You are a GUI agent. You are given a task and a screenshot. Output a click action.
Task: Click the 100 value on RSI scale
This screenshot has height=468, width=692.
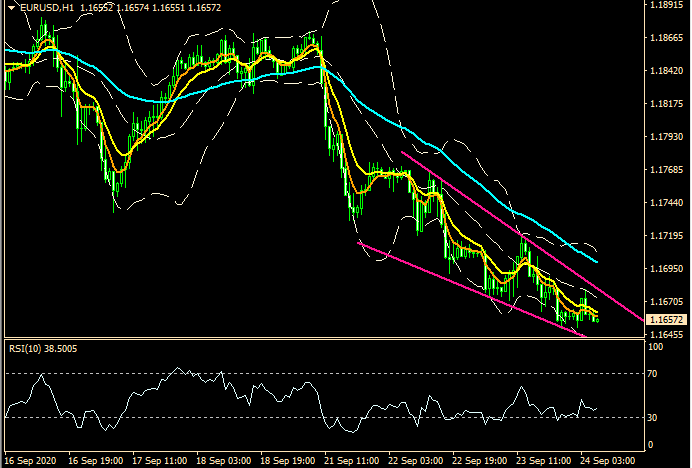tap(656, 348)
